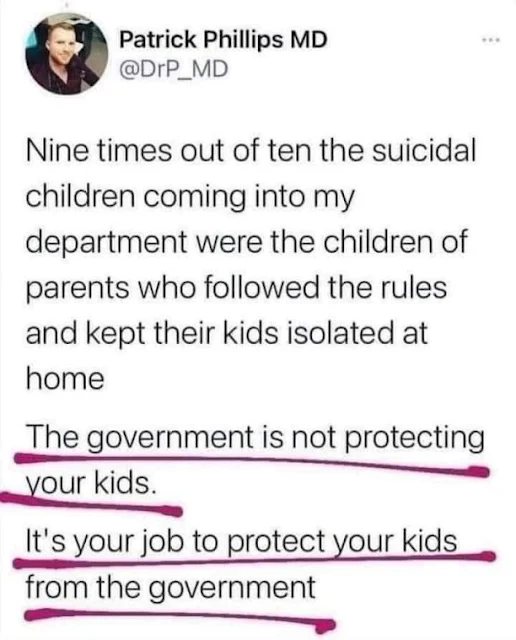
Task: Click the underlined 'your kids.' text
Action: coord(91,484)
